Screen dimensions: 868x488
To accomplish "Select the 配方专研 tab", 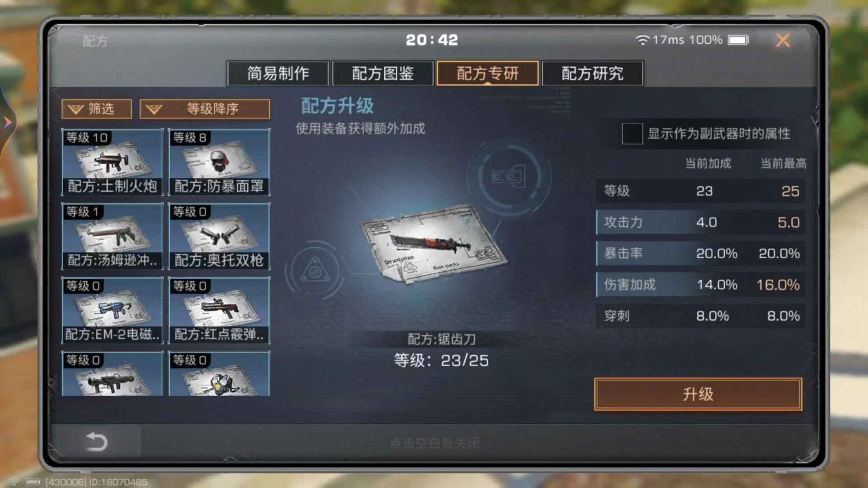I will pos(487,73).
